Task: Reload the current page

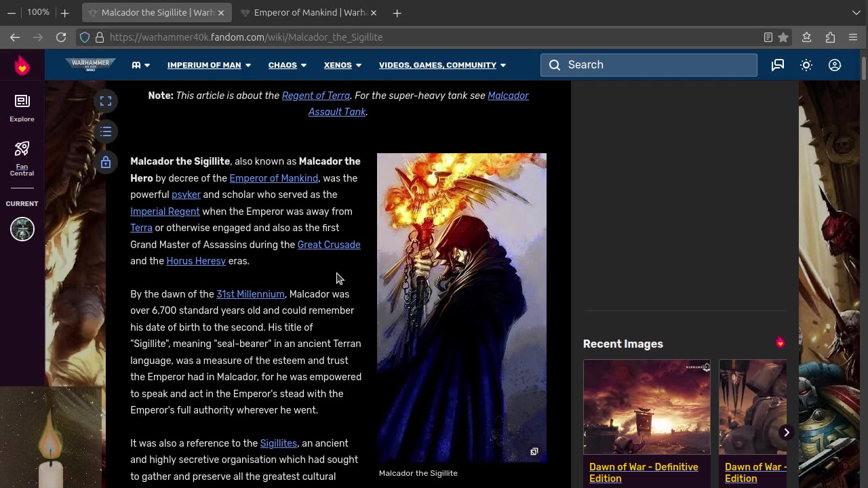Action: [x=61, y=37]
